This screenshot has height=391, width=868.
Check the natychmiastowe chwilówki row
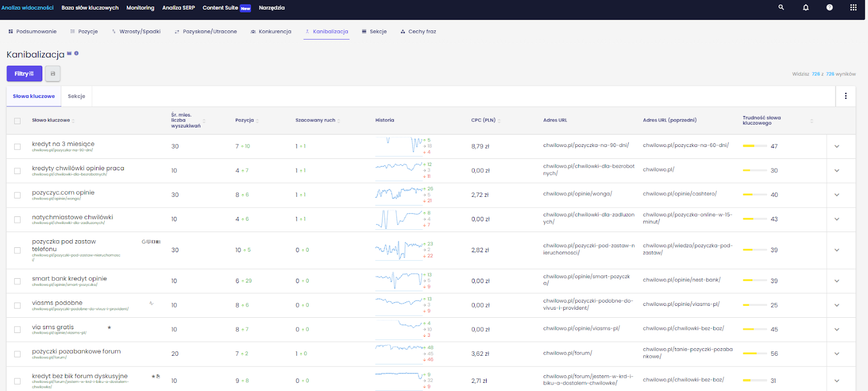pos(17,220)
